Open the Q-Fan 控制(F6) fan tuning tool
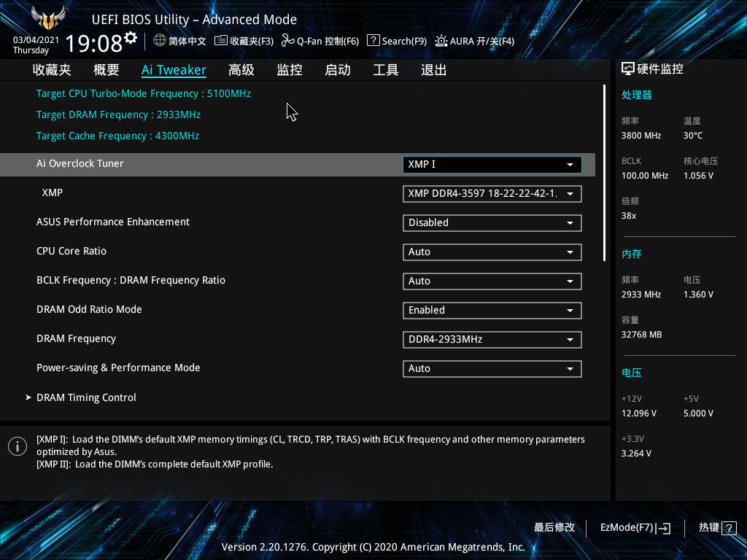The image size is (747, 560). [320, 41]
